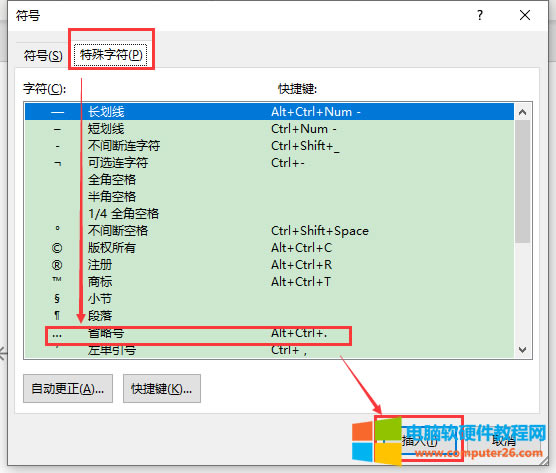Click the list scroll-up arrow
Screen dimensions: 556x473
tap(522, 112)
